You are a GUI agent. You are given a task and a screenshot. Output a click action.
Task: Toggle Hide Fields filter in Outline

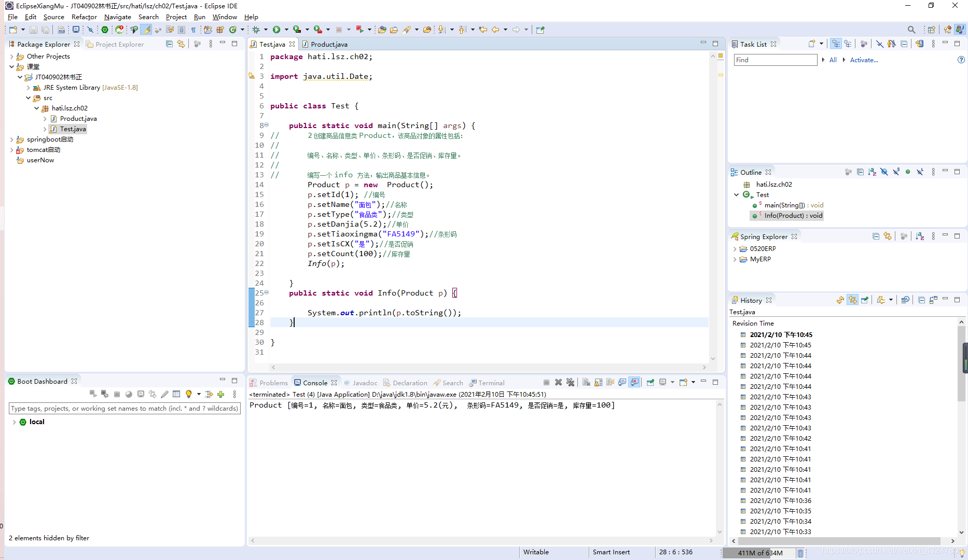click(884, 172)
